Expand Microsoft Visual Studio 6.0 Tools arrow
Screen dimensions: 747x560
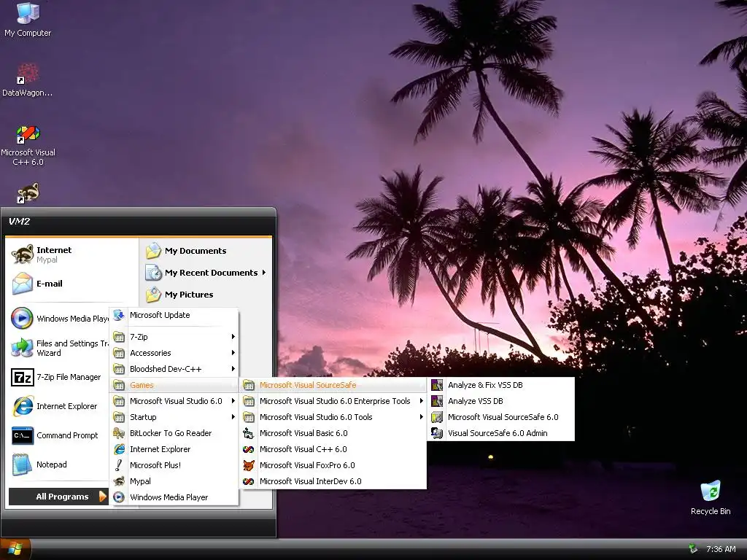[421, 417]
